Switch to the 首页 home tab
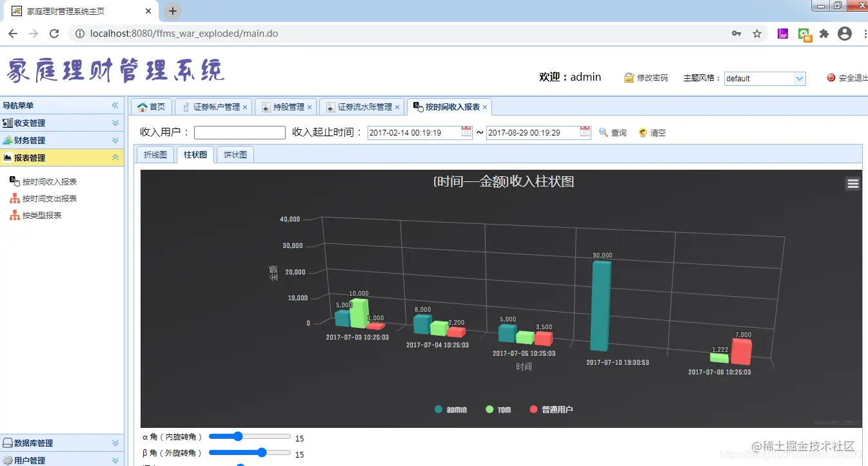This screenshot has width=868, height=466. pyautogui.click(x=152, y=107)
